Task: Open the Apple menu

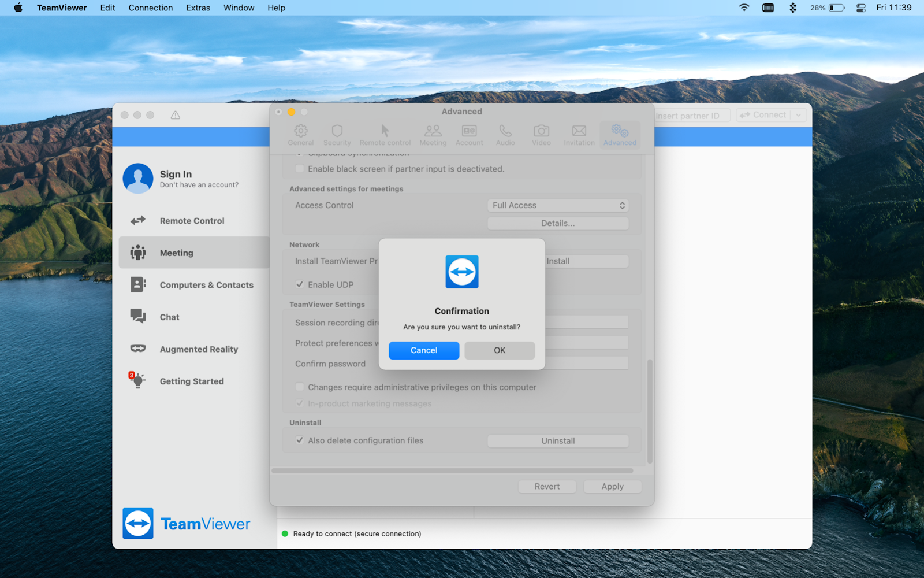Action: point(18,8)
